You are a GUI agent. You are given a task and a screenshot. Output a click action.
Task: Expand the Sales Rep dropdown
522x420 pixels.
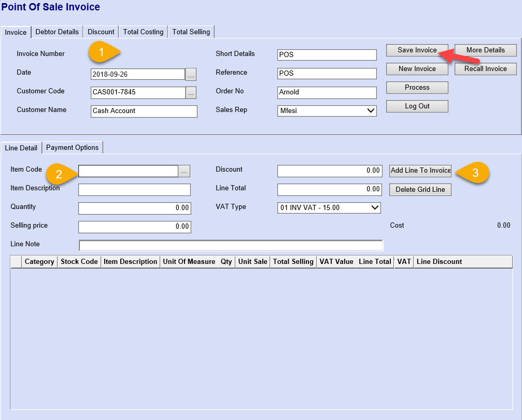click(371, 110)
